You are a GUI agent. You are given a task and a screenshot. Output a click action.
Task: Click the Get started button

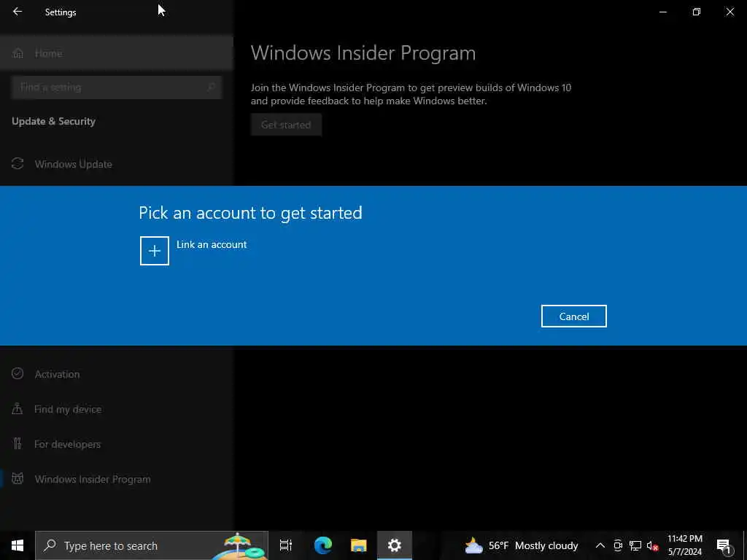coord(286,125)
